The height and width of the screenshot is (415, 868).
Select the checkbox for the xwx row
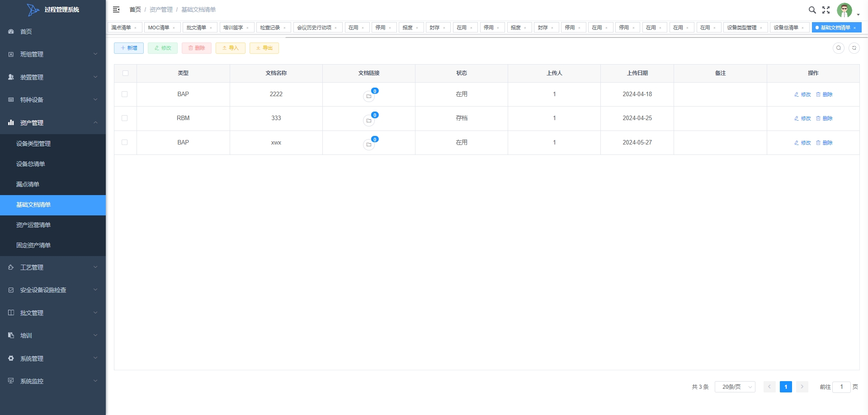[x=125, y=142]
